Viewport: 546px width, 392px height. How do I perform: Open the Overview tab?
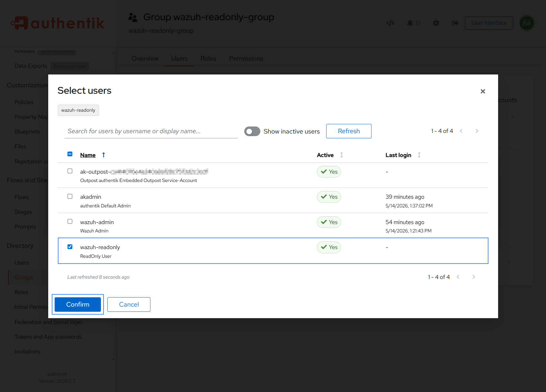click(x=145, y=58)
